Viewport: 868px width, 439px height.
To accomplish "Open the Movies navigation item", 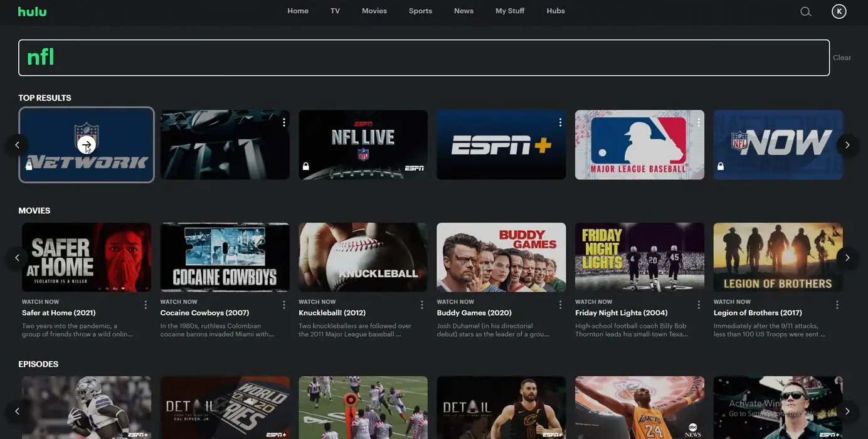I will coord(374,11).
